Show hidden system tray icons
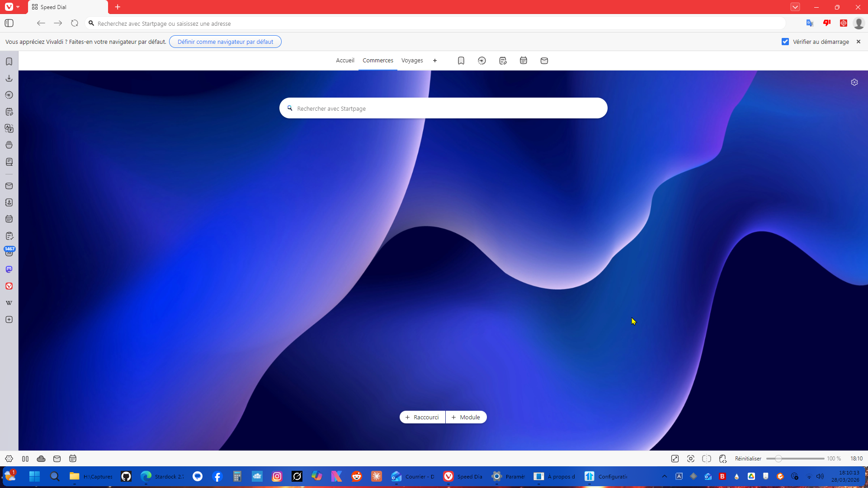This screenshot has height=488, width=868. [664, 476]
